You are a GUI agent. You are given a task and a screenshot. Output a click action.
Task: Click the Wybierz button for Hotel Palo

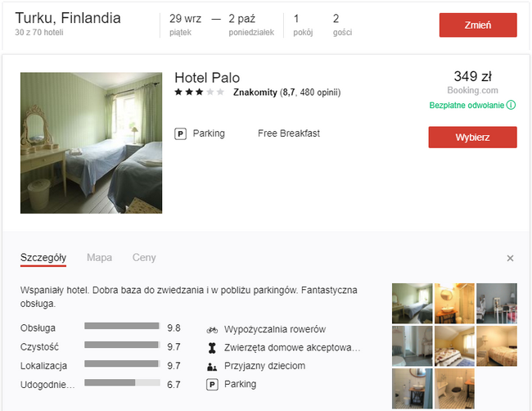(x=472, y=138)
